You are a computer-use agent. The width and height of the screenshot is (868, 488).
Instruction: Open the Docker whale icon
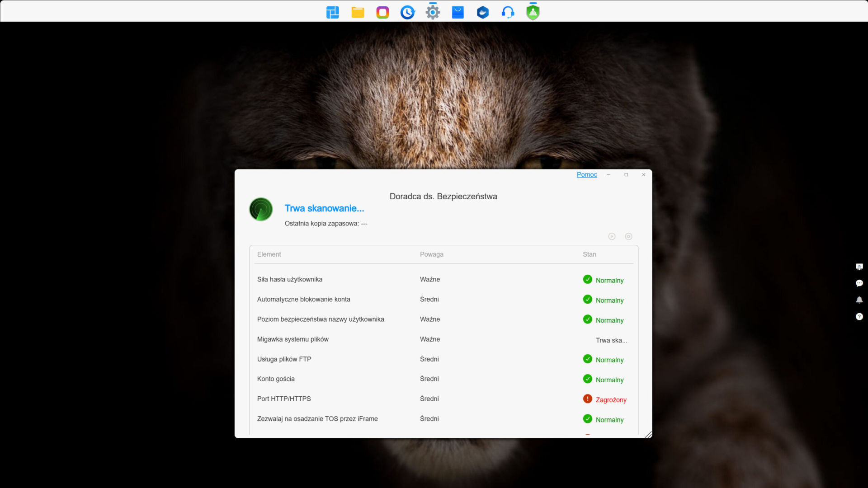tap(483, 12)
